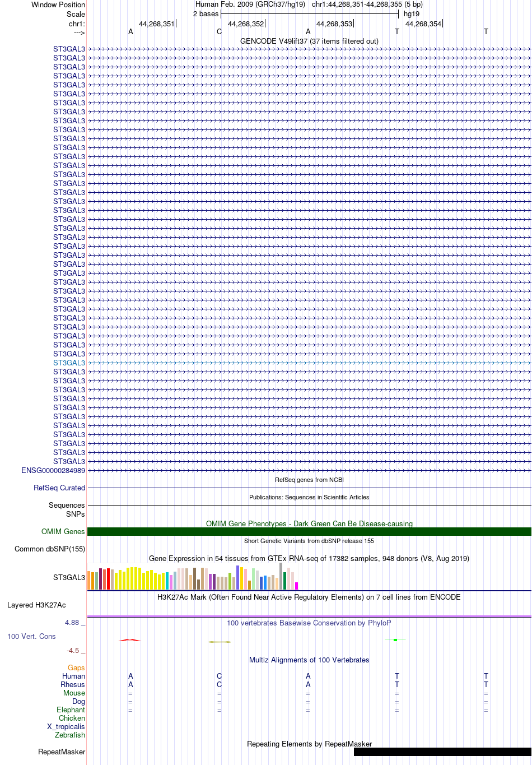Select the black RepeatMasker element block
The height and width of the screenshot is (765, 532).
coord(442,752)
